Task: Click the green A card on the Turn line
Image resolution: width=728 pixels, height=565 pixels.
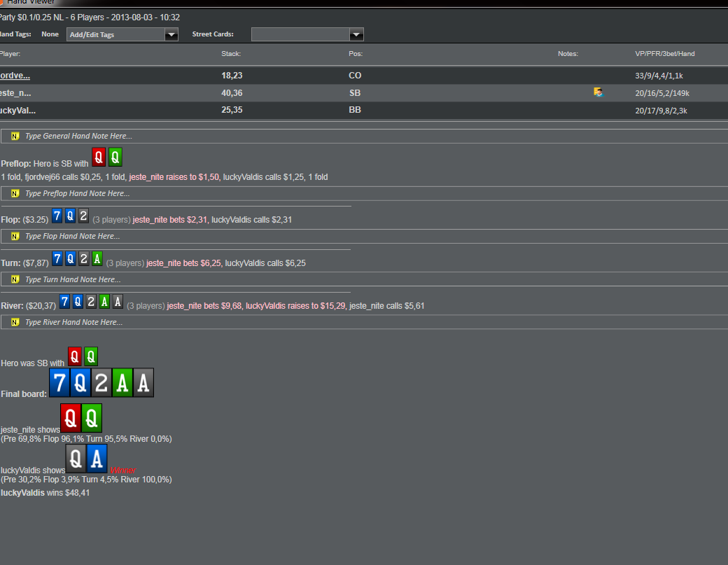Action: [97, 258]
